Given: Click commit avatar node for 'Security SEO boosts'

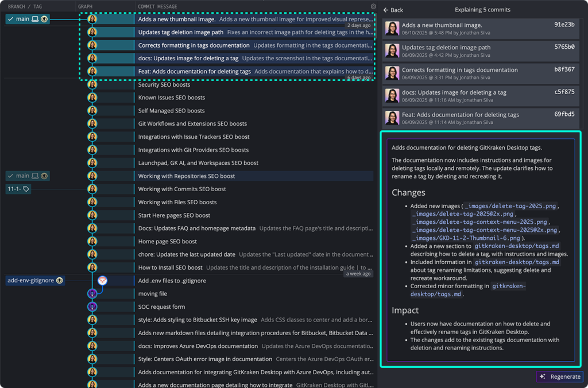Looking at the screenshot, I should click(x=92, y=84).
